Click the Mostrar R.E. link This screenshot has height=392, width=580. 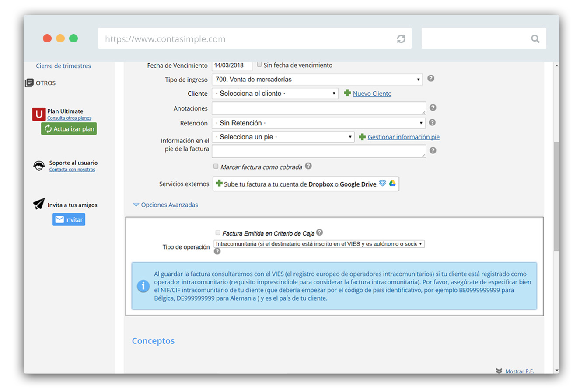[520, 371]
